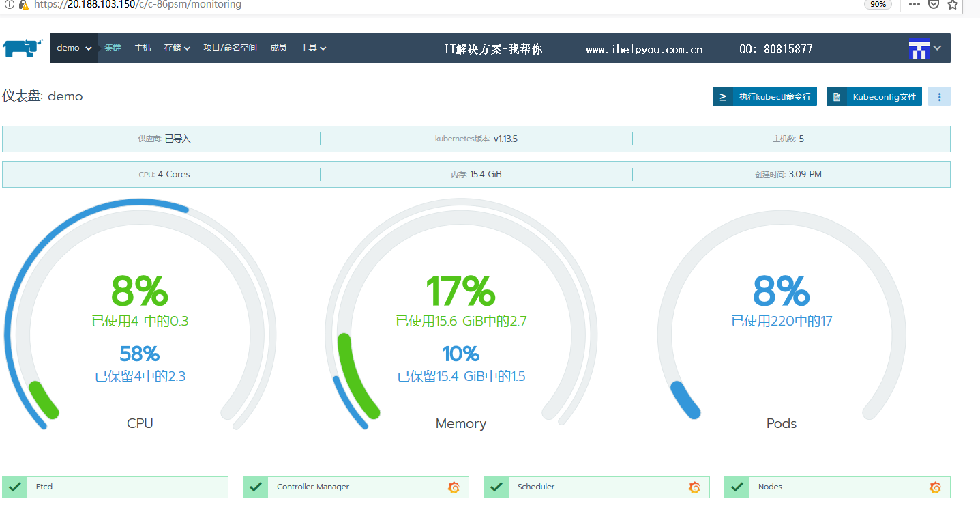
Task: Click the user avatar icon
Action: (x=919, y=48)
